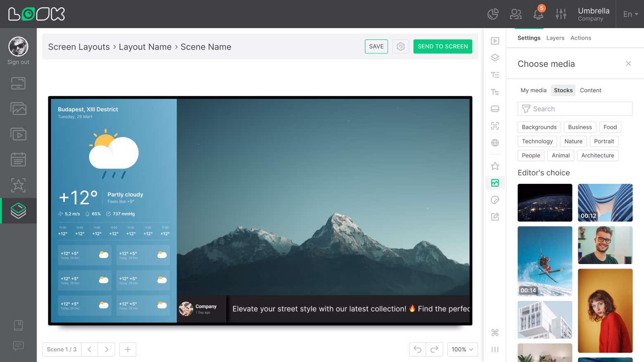Viewport: 644px width, 362px height.
Task: Open the 100% zoom dropdown
Action: click(462, 350)
